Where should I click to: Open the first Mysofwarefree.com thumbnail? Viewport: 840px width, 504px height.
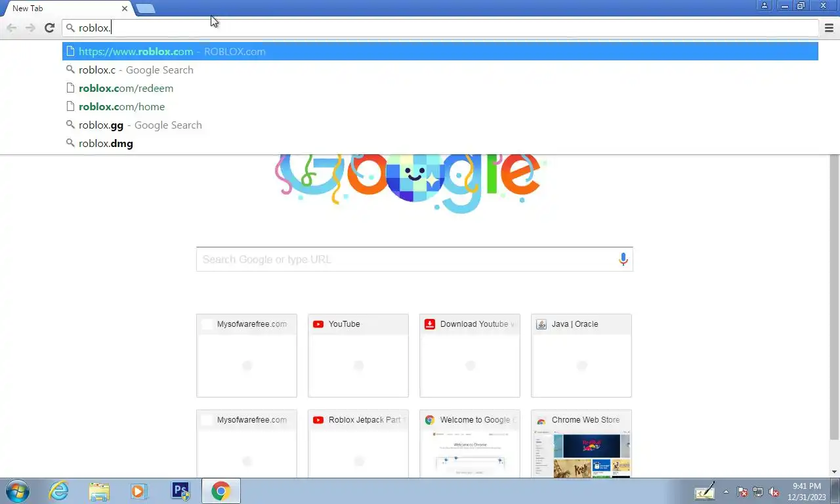247,356
